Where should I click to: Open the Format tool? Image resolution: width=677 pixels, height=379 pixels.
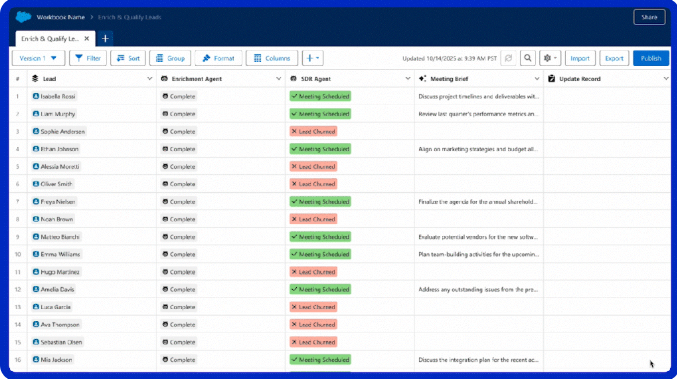[x=218, y=58]
